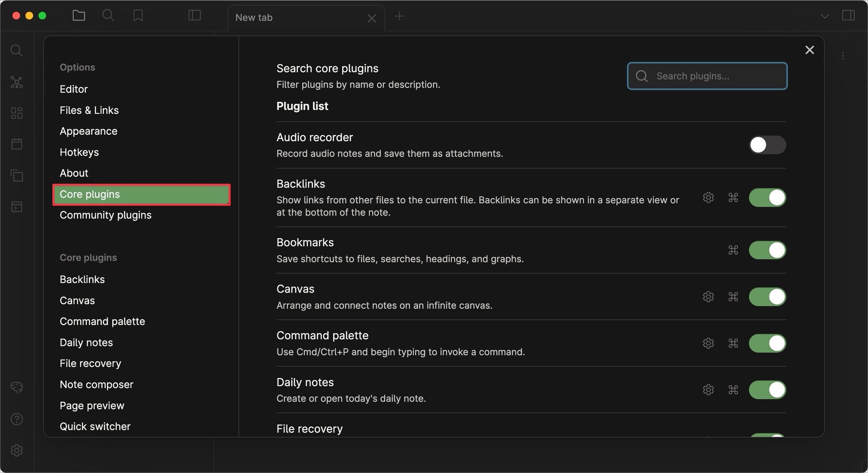Close the settings dialog
868x473 pixels.
tap(809, 50)
